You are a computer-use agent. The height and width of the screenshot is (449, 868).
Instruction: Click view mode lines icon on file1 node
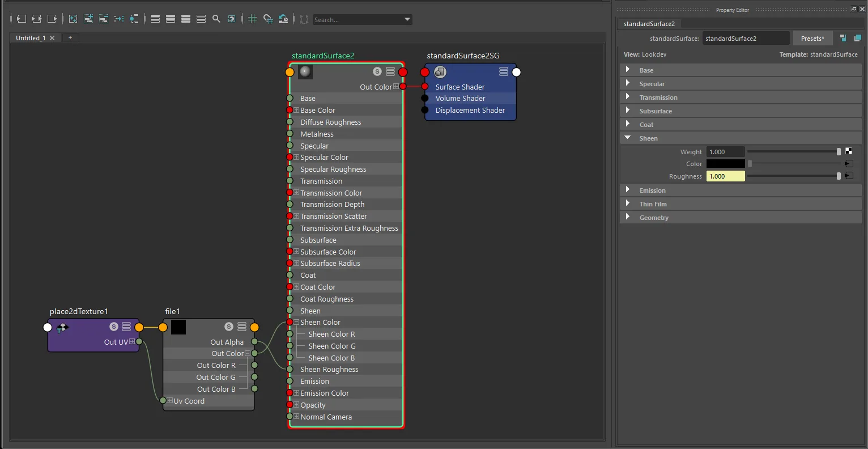click(x=242, y=327)
